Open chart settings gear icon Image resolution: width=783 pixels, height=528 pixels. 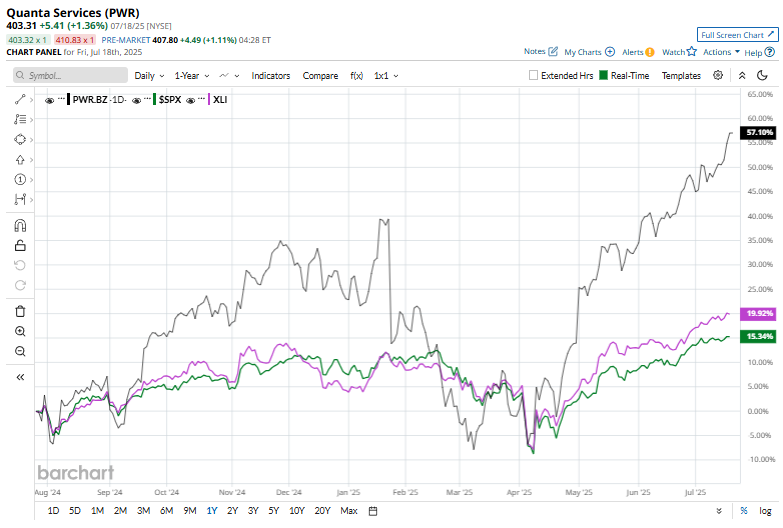point(718,75)
